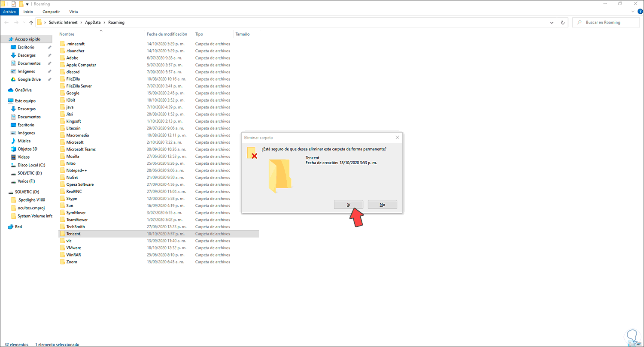Screen dimensions: 644x347
Task: Confirm deletion by clicking Sí
Action: 348,205
